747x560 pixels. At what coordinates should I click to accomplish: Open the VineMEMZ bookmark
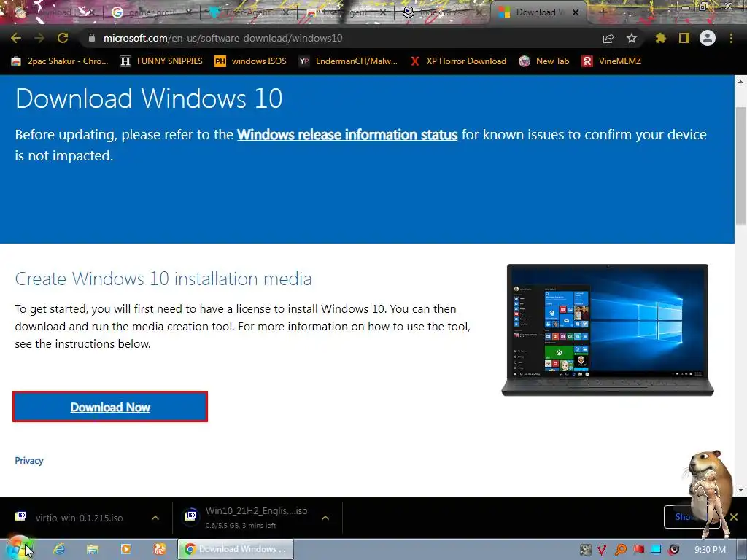pos(612,61)
